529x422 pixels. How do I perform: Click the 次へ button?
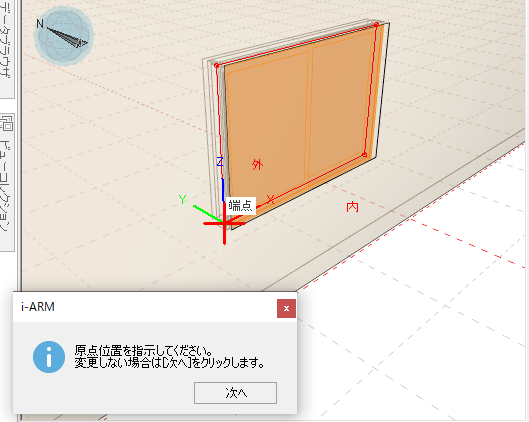(x=235, y=393)
